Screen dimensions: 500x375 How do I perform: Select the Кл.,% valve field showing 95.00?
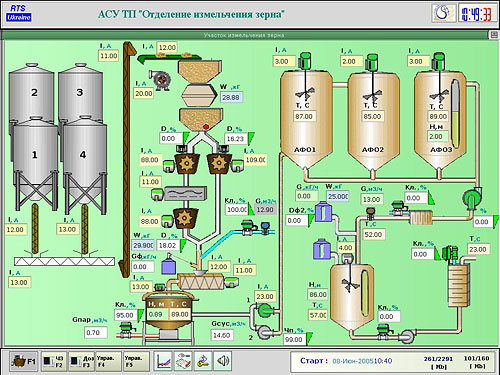(x=125, y=315)
